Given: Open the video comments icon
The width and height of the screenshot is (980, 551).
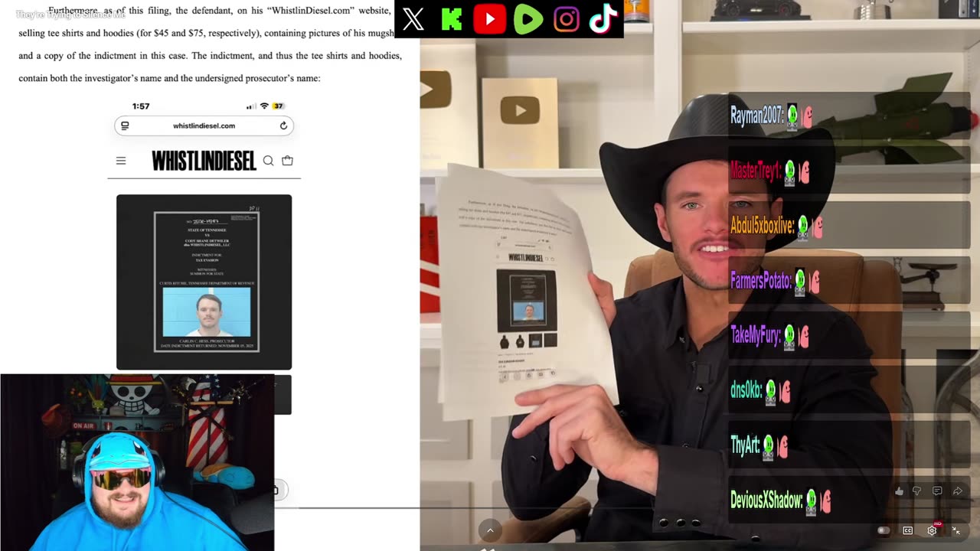Looking at the screenshot, I should [x=937, y=491].
